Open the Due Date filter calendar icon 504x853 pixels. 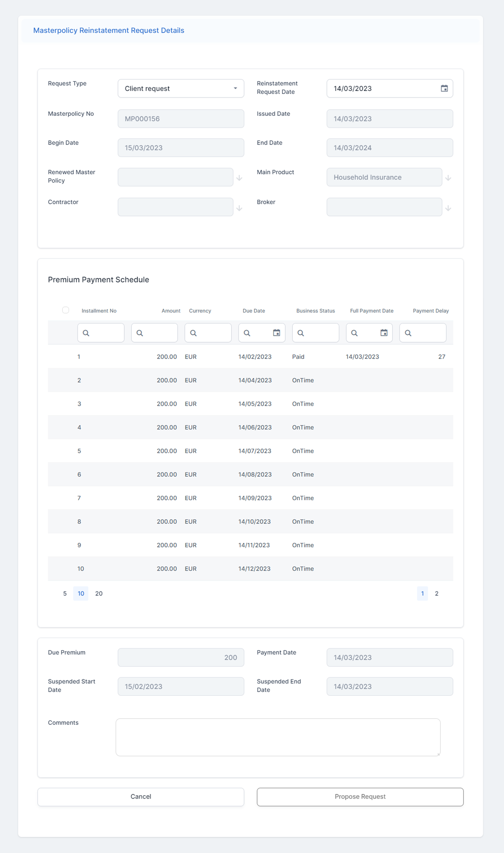pos(276,333)
